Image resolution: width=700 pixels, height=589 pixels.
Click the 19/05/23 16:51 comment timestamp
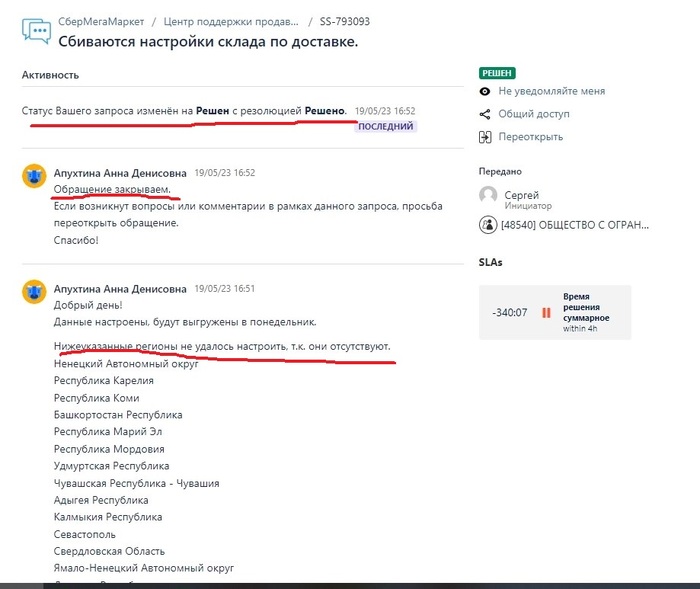224,288
